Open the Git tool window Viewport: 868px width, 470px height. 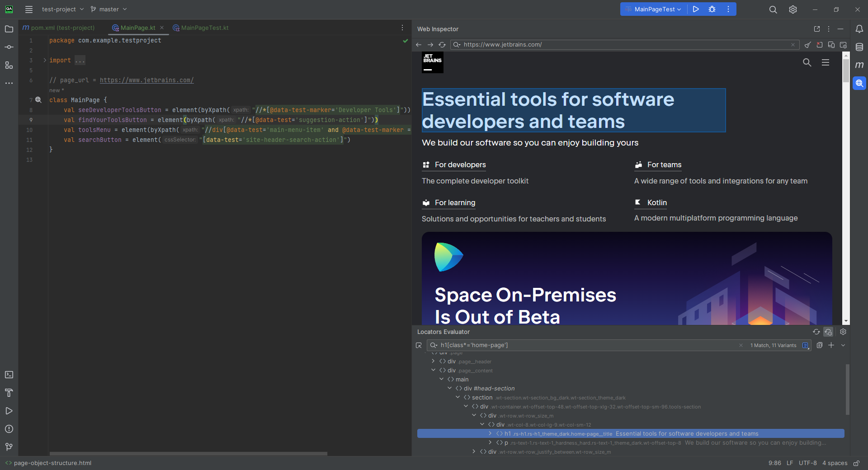point(9,447)
